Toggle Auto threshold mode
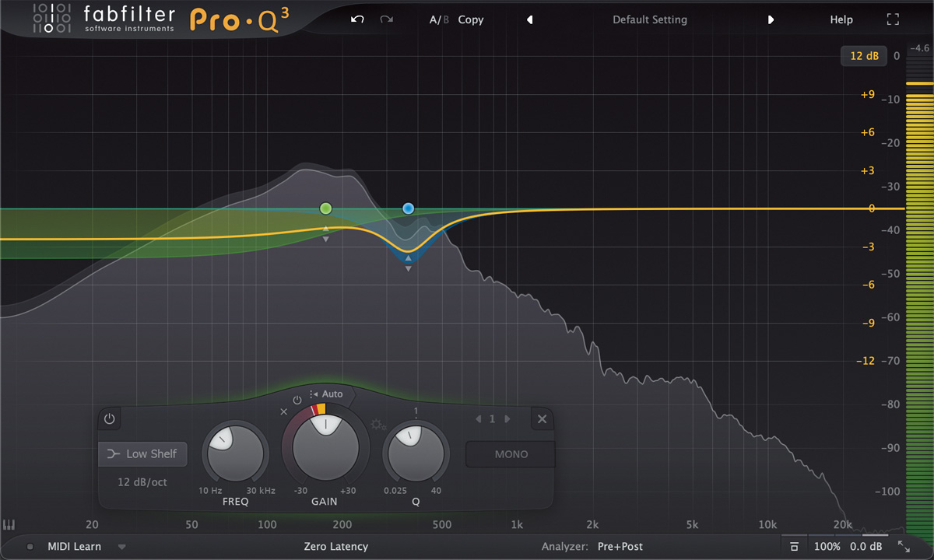This screenshot has width=934, height=560. tap(326, 394)
